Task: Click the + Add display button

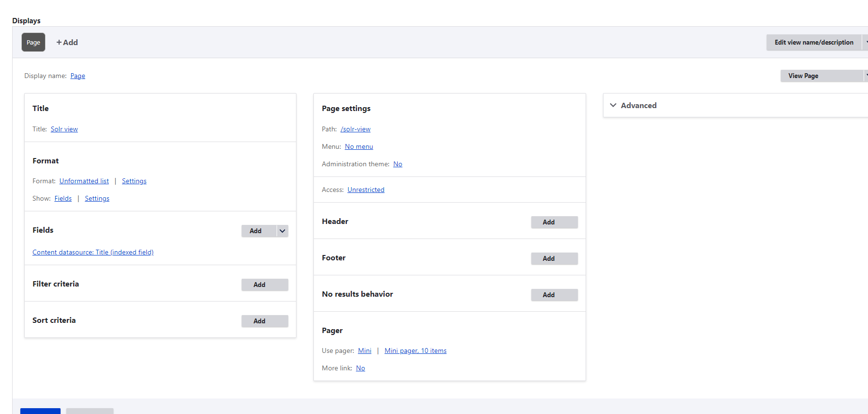Action: 67,42
